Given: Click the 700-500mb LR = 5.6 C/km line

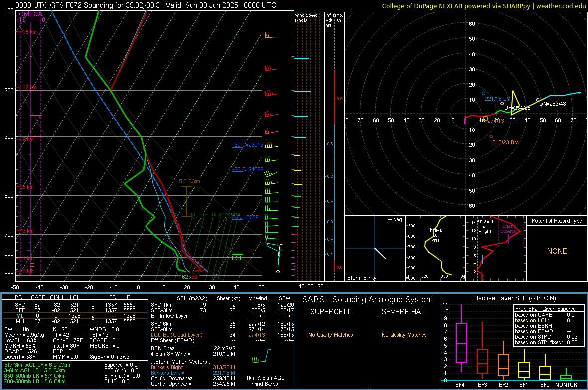Looking at the screenshot, I should 35,381.
